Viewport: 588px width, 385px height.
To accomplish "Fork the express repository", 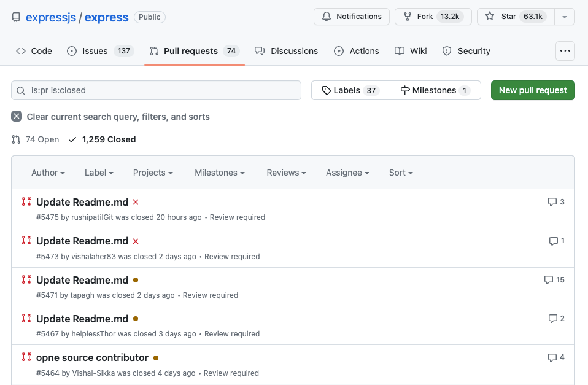I will [x=433, y=17].
